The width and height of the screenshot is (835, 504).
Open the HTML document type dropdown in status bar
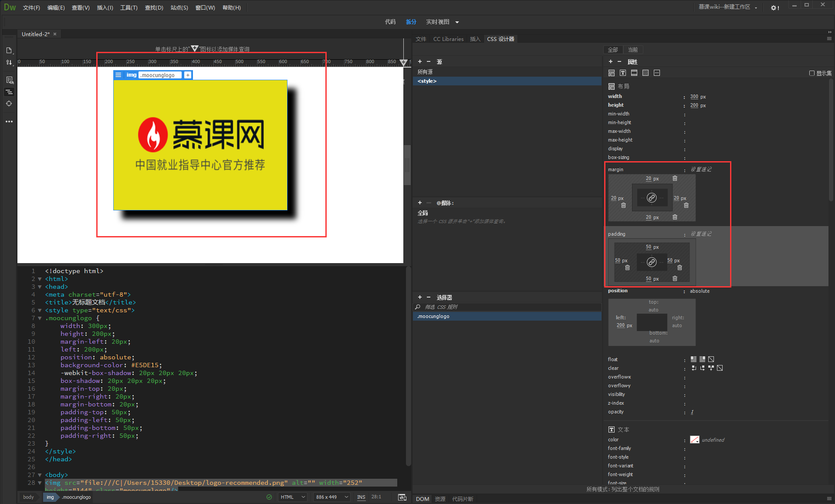coord(292,497)
